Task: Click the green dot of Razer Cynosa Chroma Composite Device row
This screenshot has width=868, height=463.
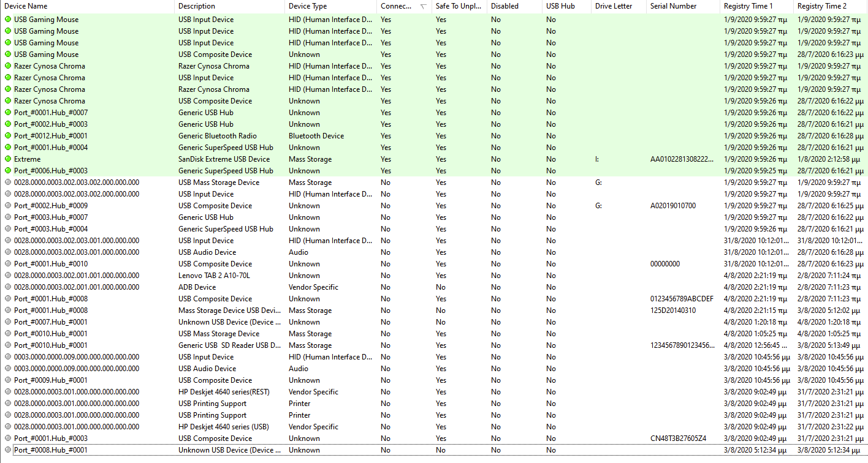Action: point(8,101)
